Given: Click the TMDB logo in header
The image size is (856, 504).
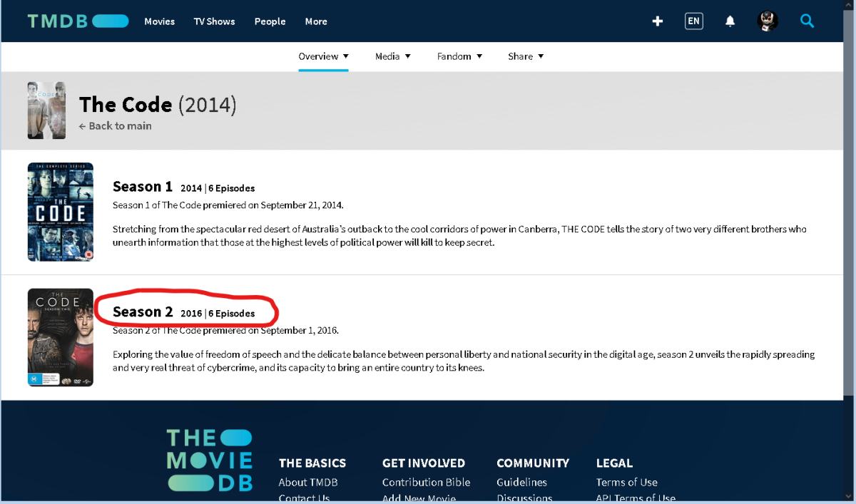Looking at the screenshot, I should coord(78,21).
